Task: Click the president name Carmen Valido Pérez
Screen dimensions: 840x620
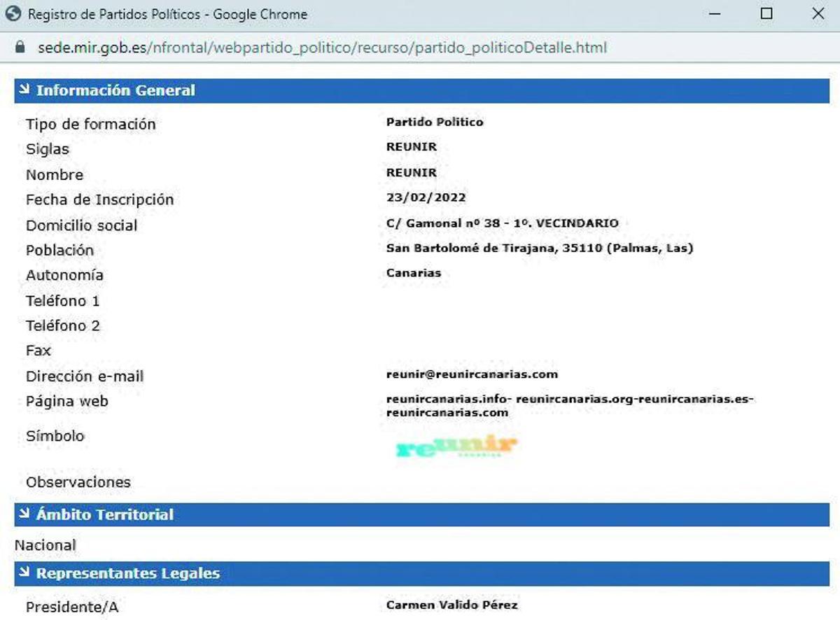Action: (451, 605)
